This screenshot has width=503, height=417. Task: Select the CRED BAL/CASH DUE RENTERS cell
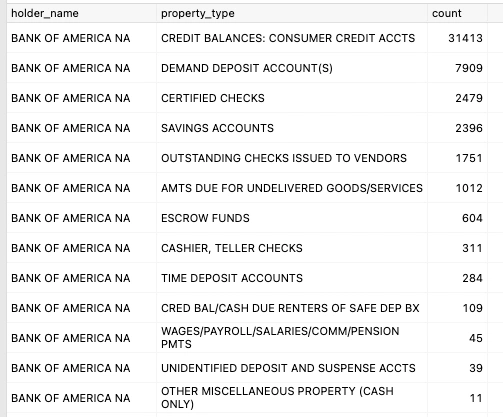pos(292,308)
